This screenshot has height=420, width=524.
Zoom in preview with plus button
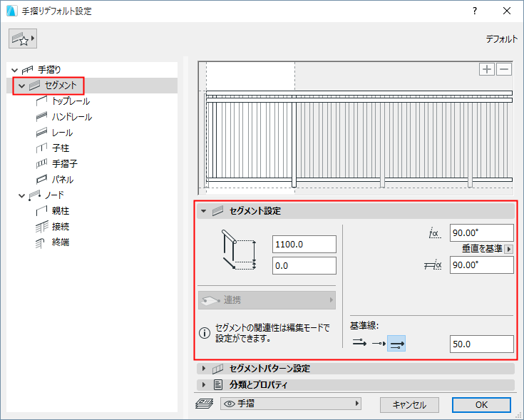tap(486, 69)
